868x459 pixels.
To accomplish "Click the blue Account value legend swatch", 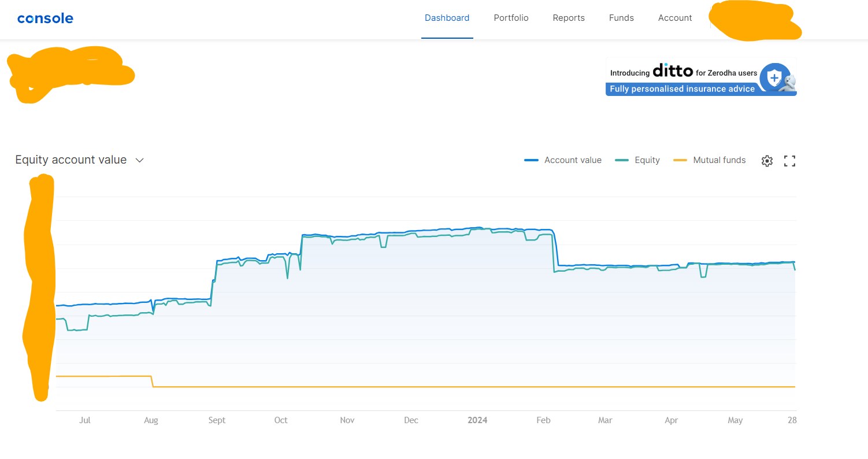I will pyautogui.click(x=531, y=160).
